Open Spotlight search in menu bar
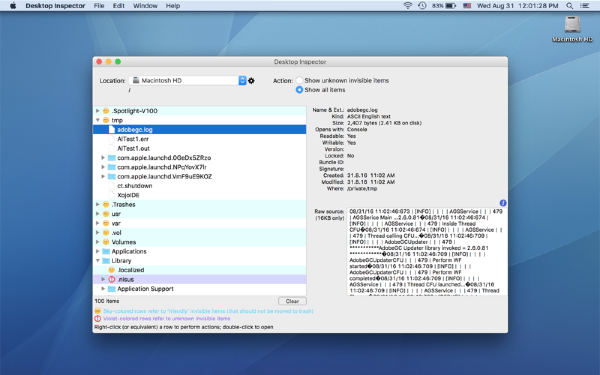Viewport: 600px width, 375px height. (x=569, y=6)
